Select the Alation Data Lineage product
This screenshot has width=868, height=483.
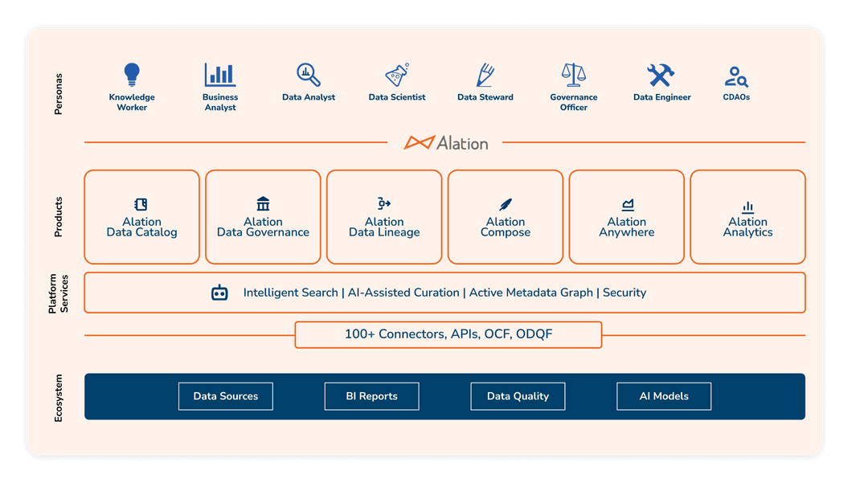[384, 217]
